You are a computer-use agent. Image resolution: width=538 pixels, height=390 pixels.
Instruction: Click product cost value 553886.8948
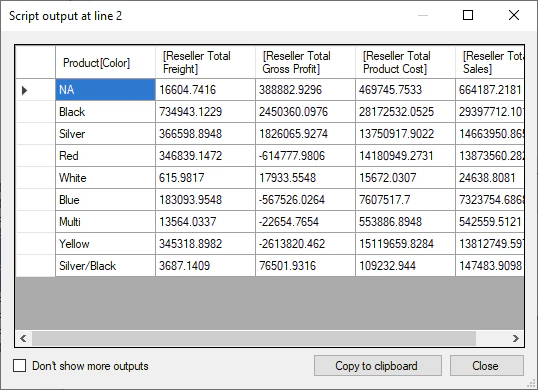click(405, 222)
